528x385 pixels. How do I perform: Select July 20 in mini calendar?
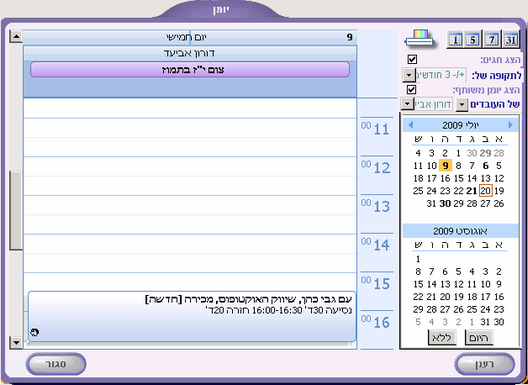coord(485,191)
